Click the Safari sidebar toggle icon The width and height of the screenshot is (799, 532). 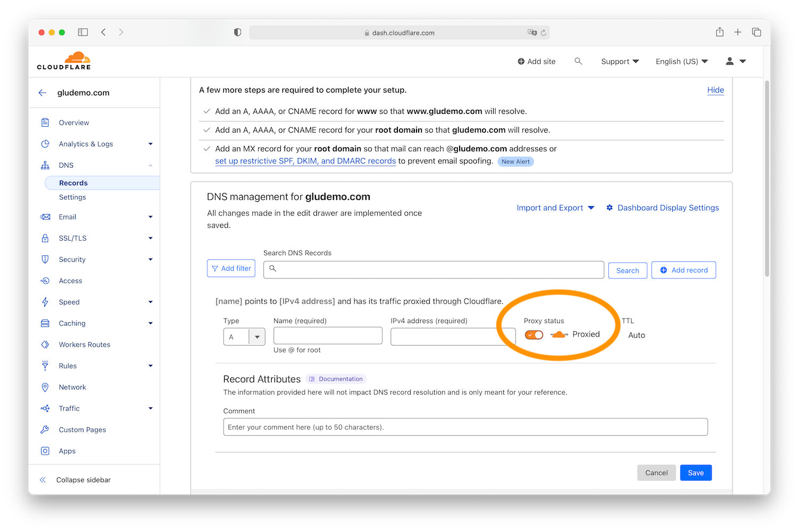click(83, 32)
